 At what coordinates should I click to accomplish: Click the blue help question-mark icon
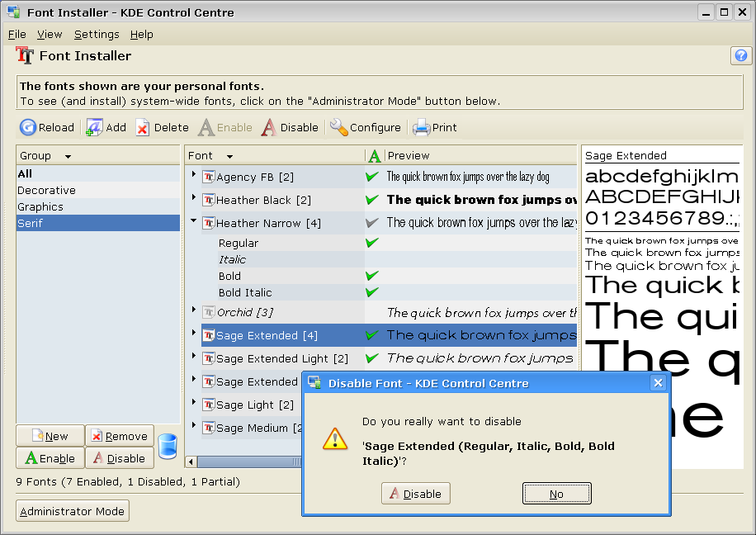tap(741, 56)
